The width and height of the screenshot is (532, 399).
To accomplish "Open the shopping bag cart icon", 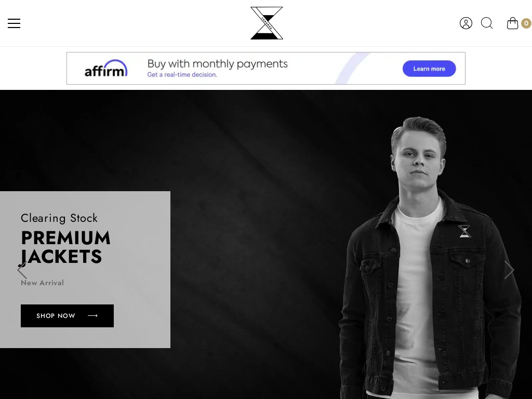I will 512,23.
